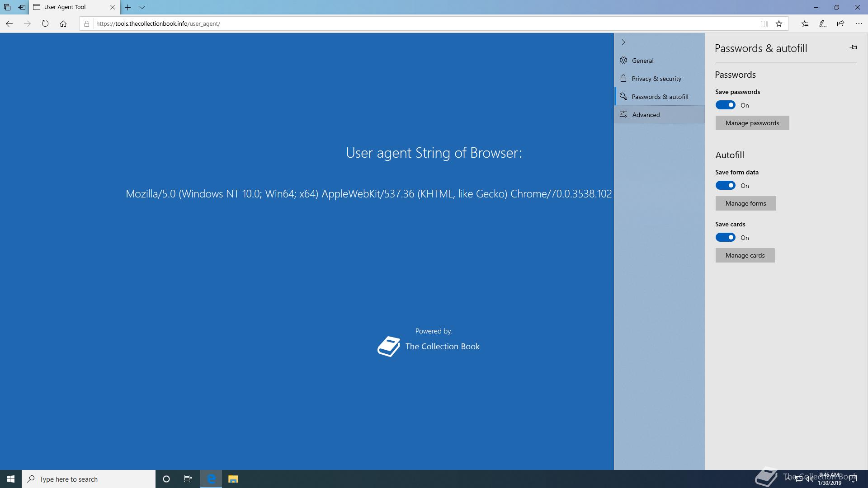Click the Forward navigation arrow

[x=27, y=24]
